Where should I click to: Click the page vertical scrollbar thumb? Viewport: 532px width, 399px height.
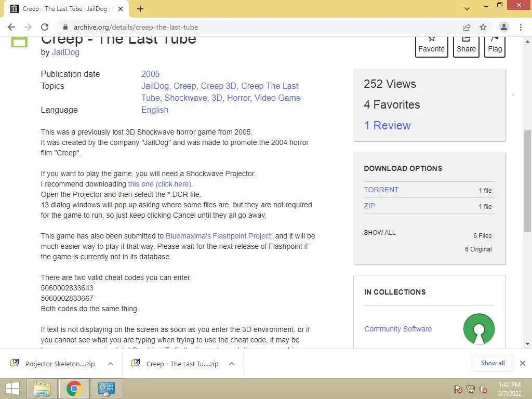point(527,181)
